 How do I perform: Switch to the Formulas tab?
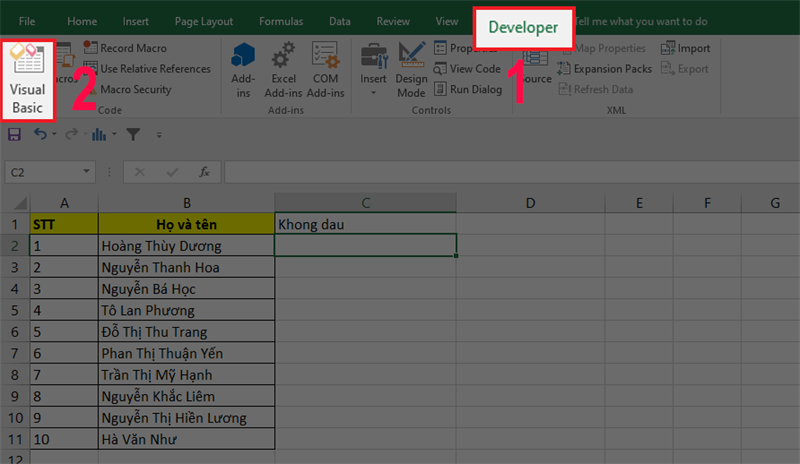tap(281, 21)
